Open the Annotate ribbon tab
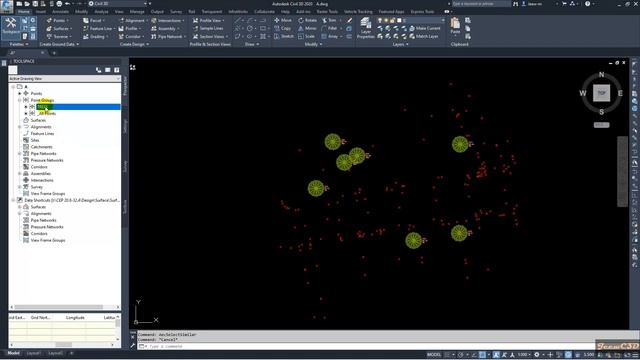This screenshot has width=640, height=360. [60, 11]
